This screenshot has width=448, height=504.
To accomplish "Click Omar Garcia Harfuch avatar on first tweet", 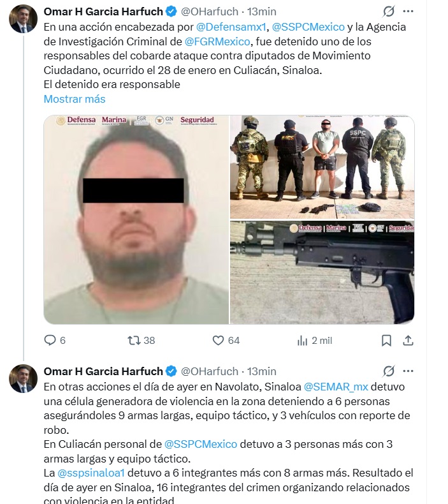I will click(24, 19).
